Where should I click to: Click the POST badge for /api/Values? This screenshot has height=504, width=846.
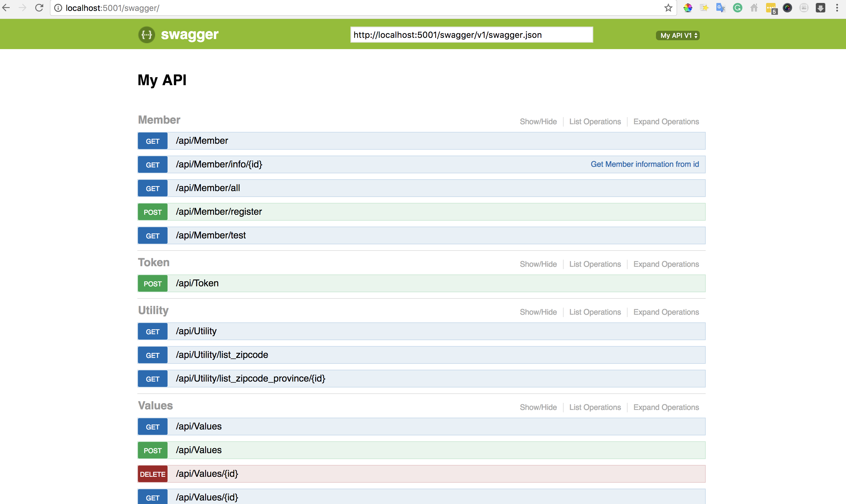pyautogui.click(x=153, y=450)
